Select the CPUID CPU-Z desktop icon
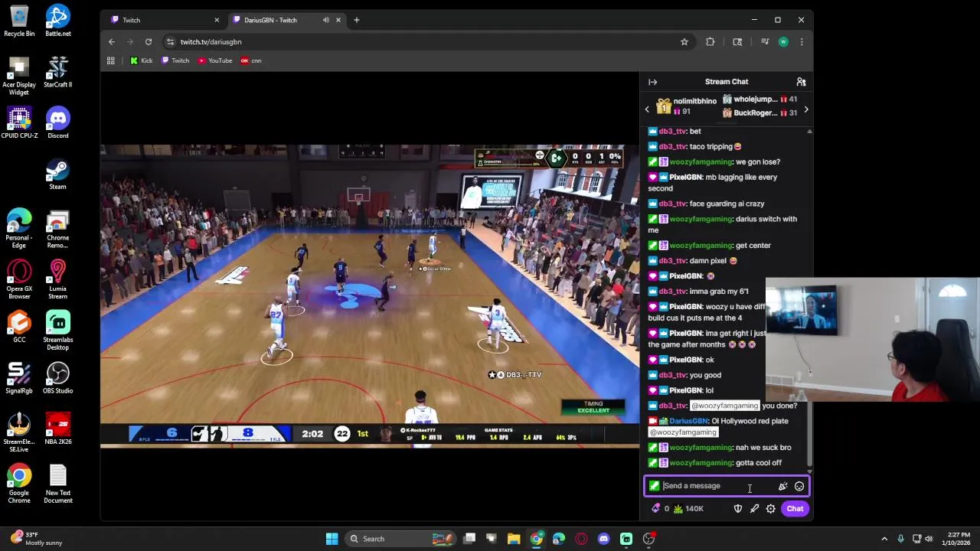The height and width of the screenshot is (551, 980). (19, 123)
